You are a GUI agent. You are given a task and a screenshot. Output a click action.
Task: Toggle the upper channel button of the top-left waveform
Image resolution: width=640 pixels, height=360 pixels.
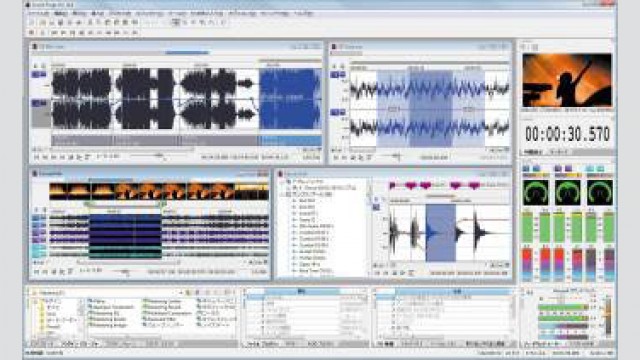39,74
